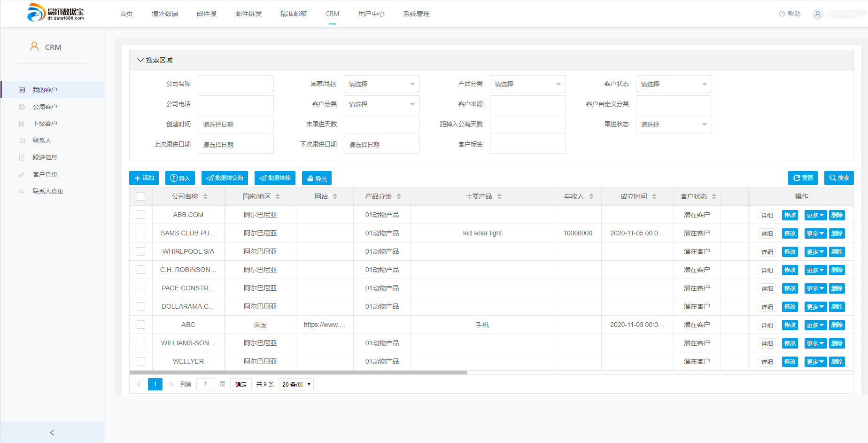The image size is (868, 443).
Task: Open the 产品分类 dropdown
Action: tap(527, 84)
